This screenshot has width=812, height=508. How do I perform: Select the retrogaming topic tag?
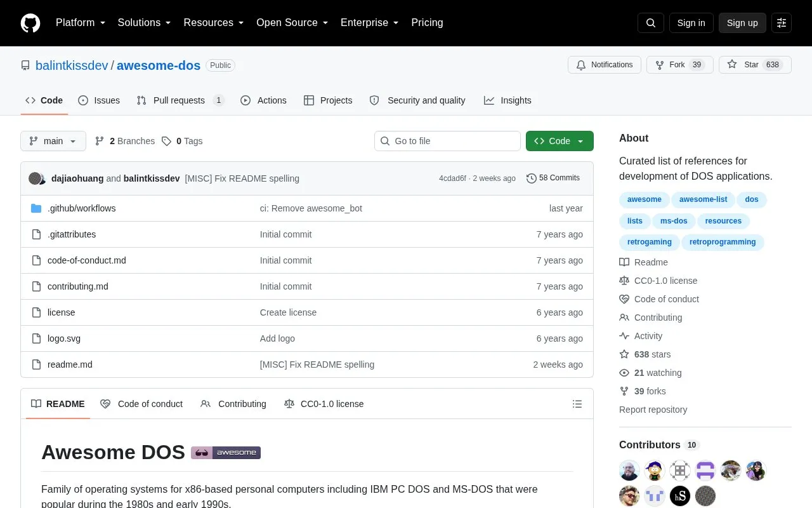point(650,242)
